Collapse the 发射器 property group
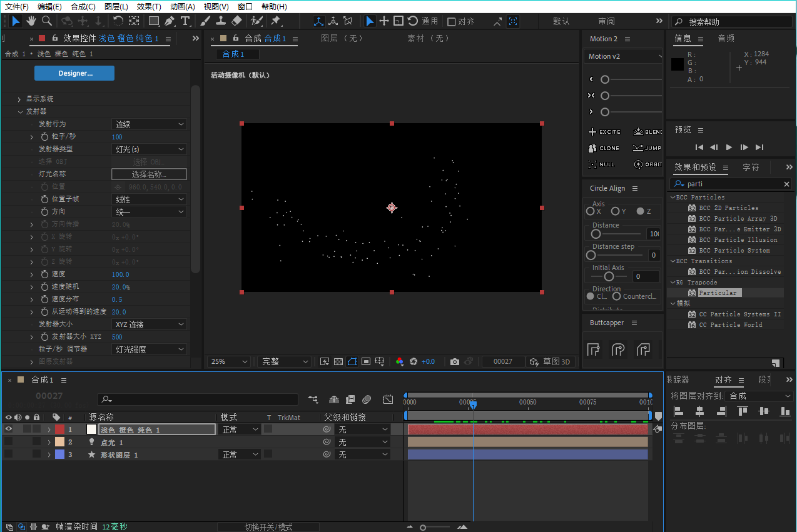797x532 pixels. pyautogui.click(x=19, y=112)
